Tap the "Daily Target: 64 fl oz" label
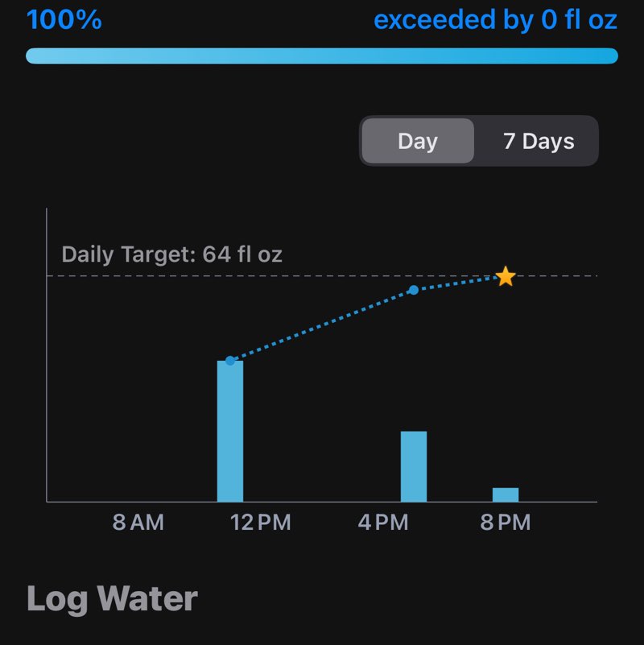Viewport: 644px width, 645px height. tap(172, 255)
